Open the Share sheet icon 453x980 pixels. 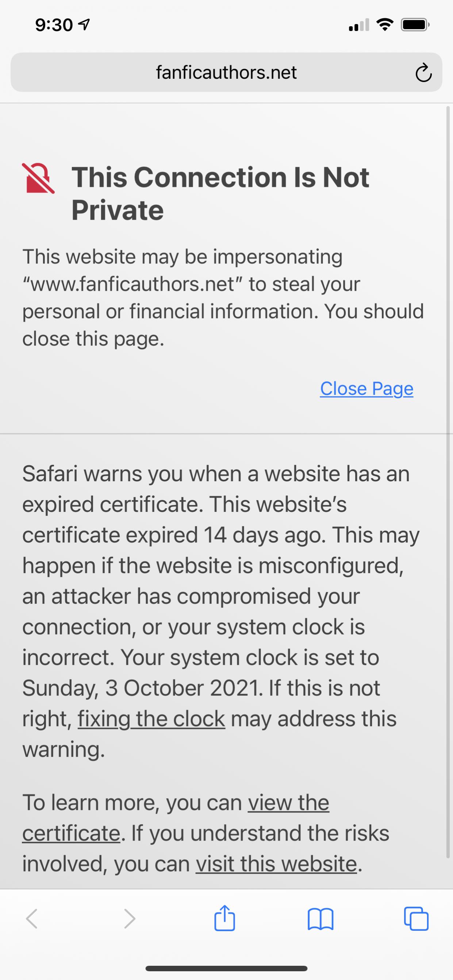(x=224, y=918)
